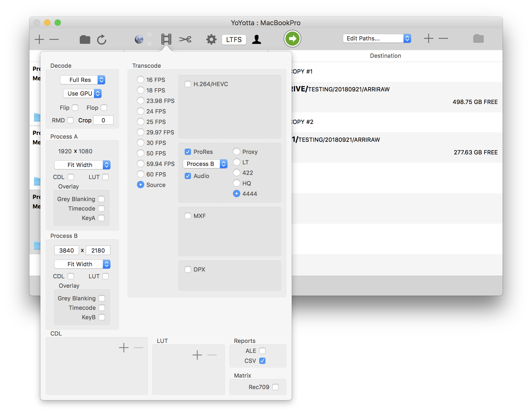532x418 pixels.
Task: Open Process A Fit Width dropdown
Action: [82, 165]
